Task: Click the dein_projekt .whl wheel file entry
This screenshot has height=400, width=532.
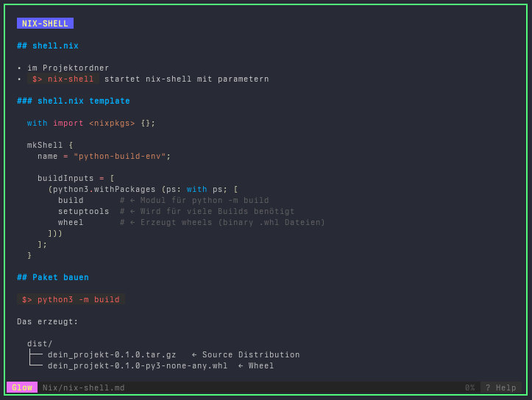Action: pos(138,366)
